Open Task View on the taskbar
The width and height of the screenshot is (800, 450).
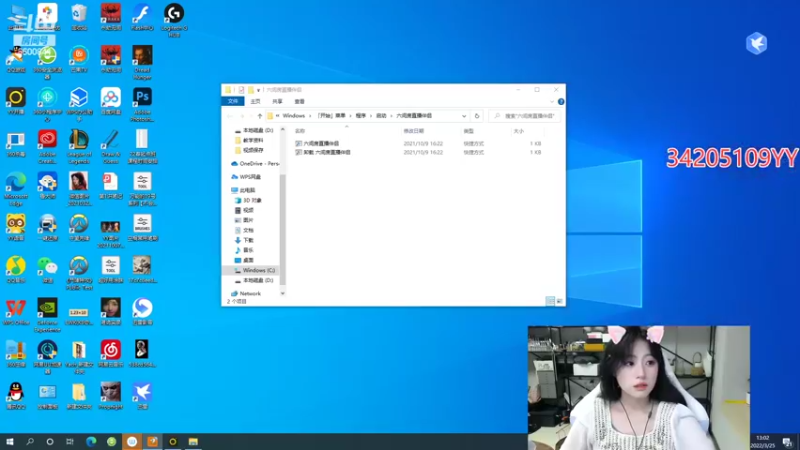[70, 441]
